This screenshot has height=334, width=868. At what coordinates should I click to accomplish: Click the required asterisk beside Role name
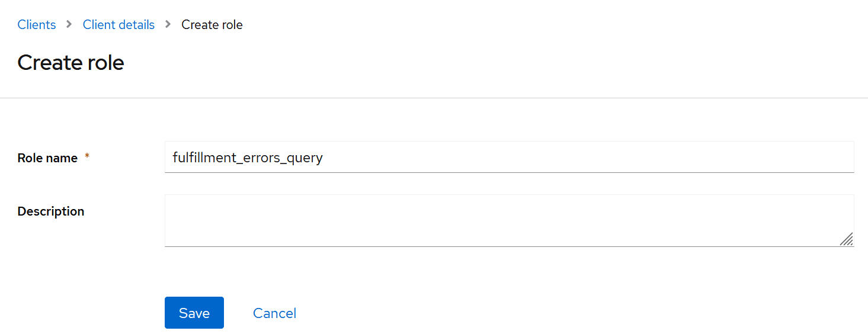(87, 158)
